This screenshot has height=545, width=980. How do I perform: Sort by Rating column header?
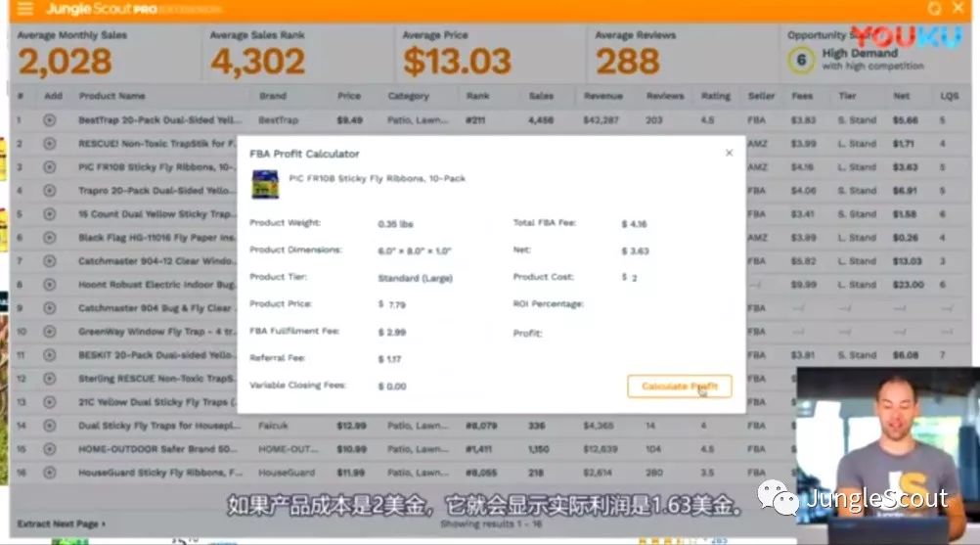point(716,96)
